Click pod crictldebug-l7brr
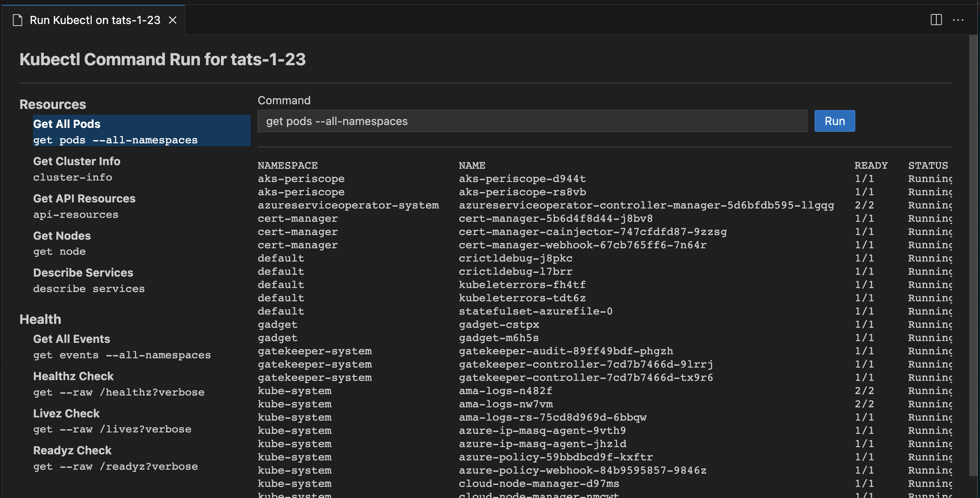The width and height of the screenshot is (980, 498). point(515,271)
